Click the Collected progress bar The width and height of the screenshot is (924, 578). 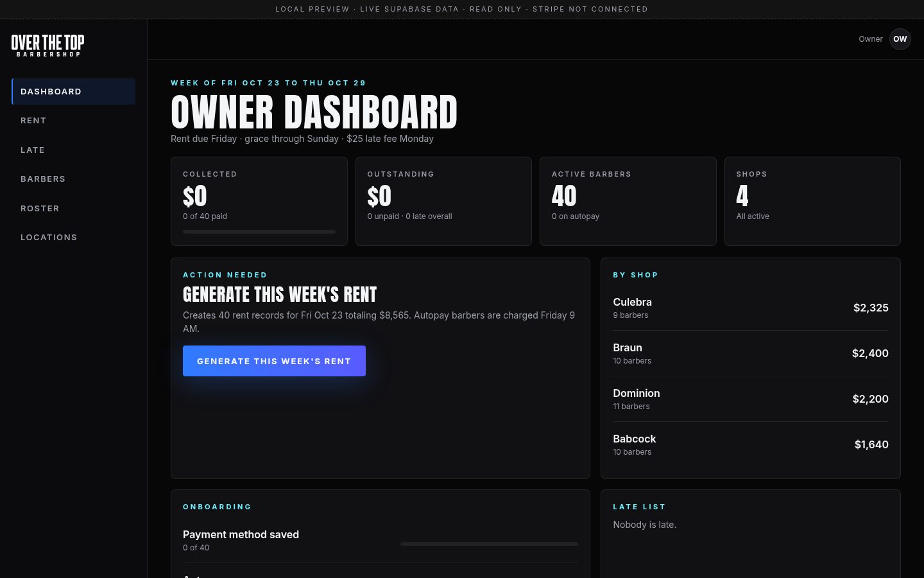pos(259,232)
